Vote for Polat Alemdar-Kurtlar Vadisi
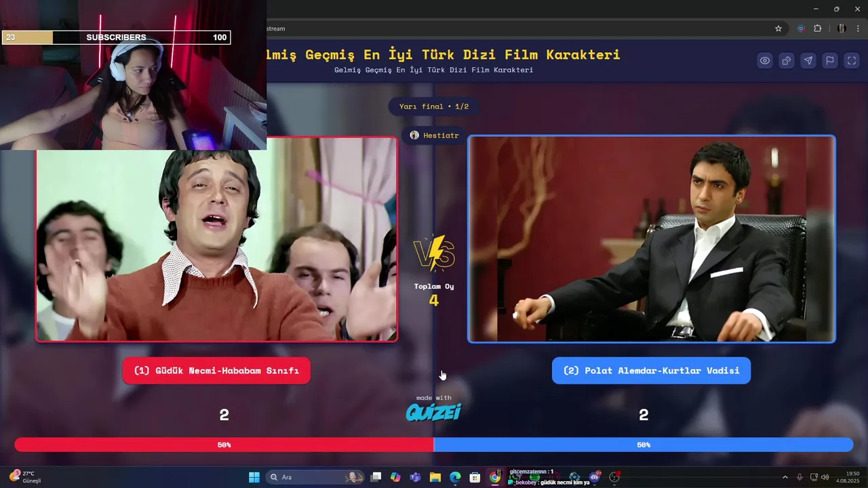Viewport: 868px width, 488px height. coord(651,371)
